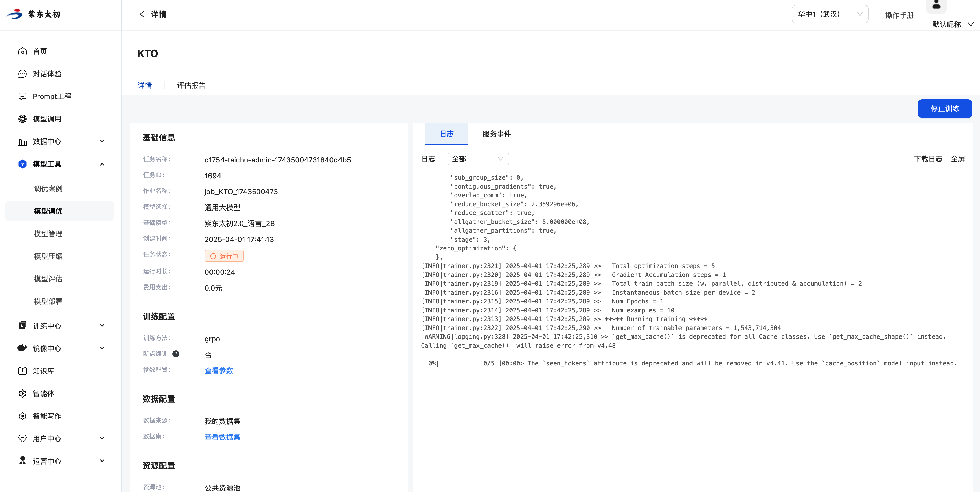Click the 智能写作 menu label
The image size is (980, 492).
tap(47, 416)
